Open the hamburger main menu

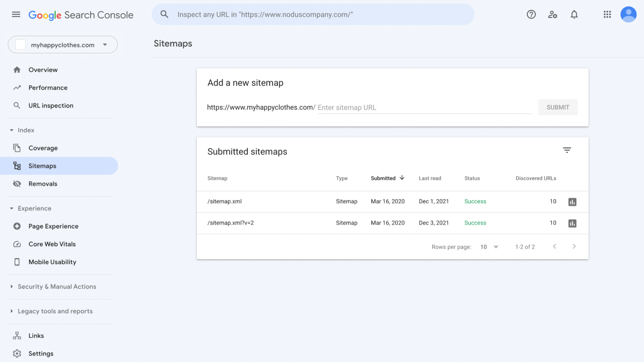click(x=16, y=14)
